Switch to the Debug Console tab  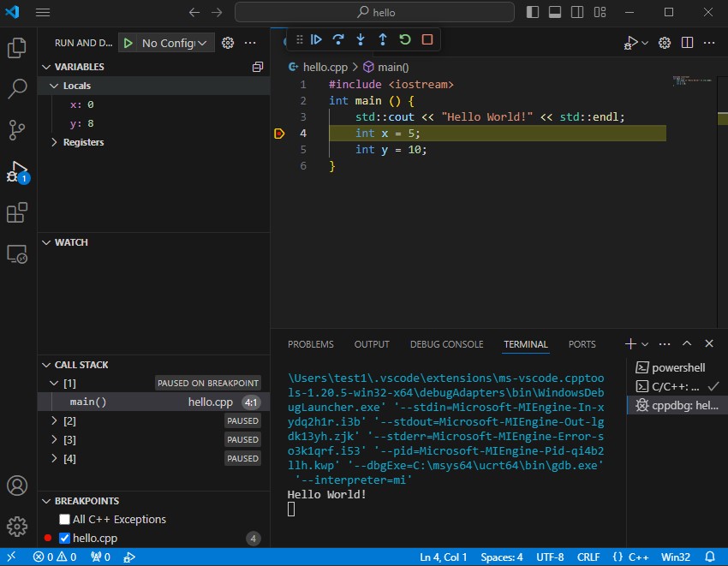coord(445,344)
